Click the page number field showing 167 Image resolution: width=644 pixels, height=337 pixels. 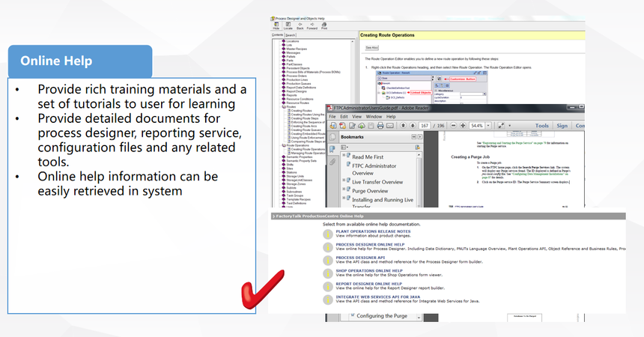click(425, 126)
